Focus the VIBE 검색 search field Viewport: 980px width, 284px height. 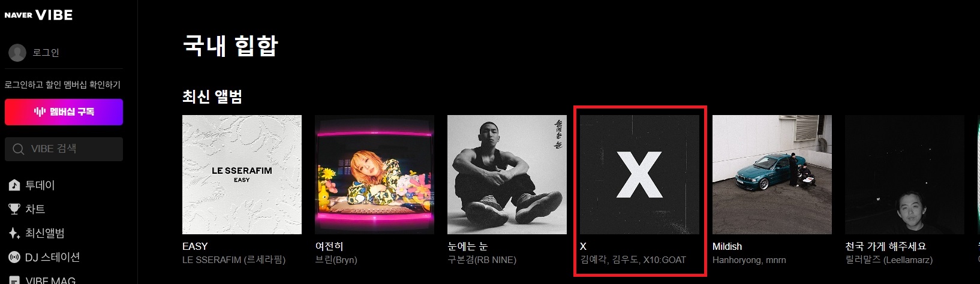(64, 149)
